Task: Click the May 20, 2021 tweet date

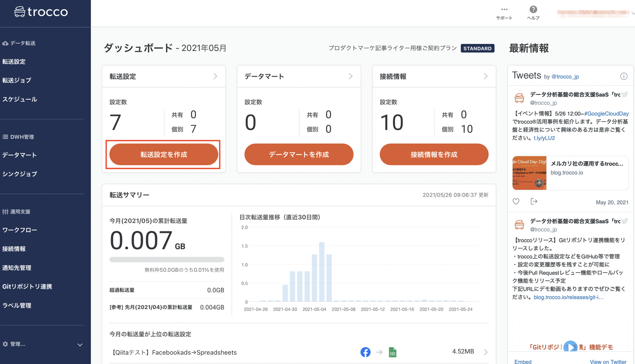Action: pos(612,202)
